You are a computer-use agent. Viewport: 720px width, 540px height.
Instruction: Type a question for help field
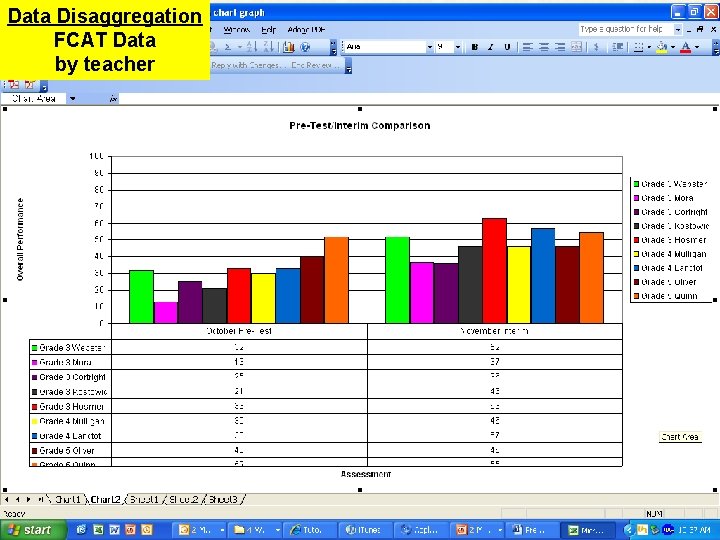point(625,29)
